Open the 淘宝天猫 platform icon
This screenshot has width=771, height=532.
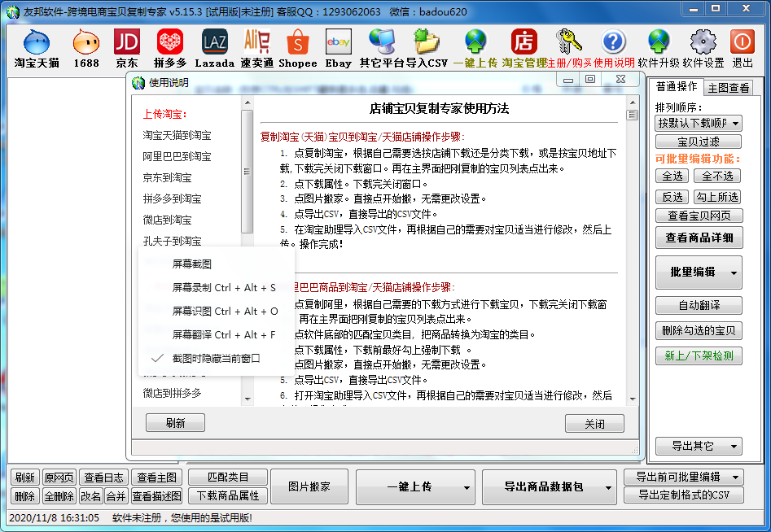36,48
